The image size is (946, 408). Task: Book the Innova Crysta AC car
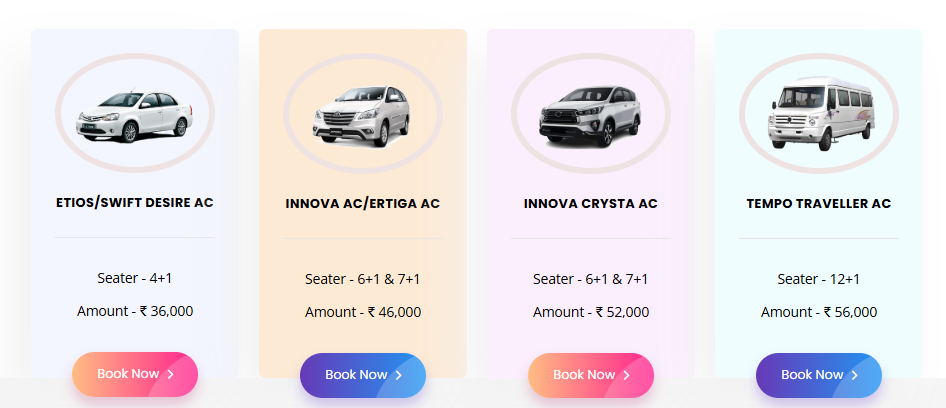pos(591,375)
